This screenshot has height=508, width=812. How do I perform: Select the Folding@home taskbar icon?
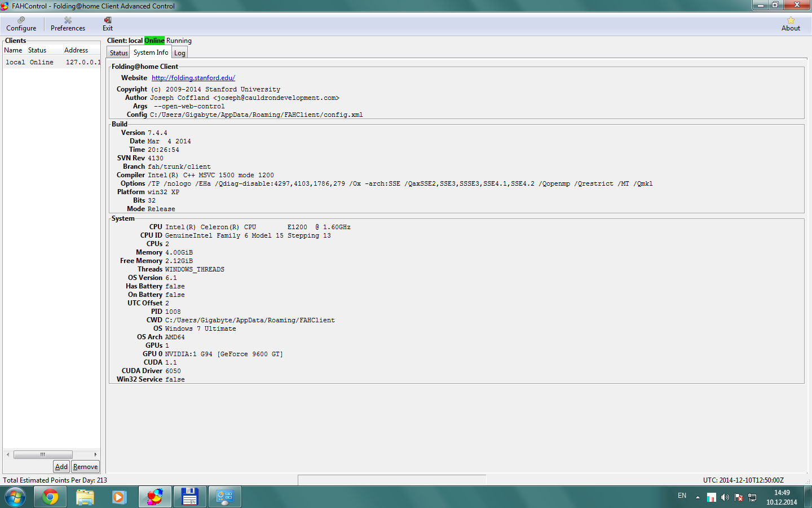point(155,497)
